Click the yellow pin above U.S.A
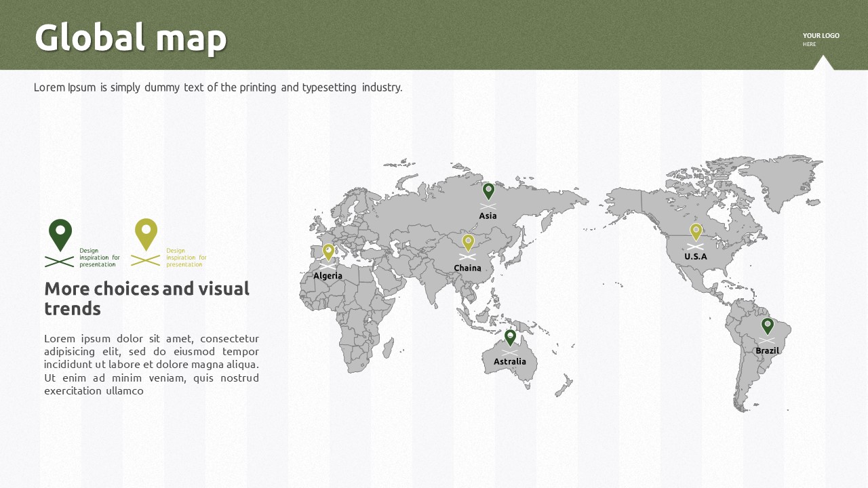Screen dimensions: 868x488 (x=696, y=231)
